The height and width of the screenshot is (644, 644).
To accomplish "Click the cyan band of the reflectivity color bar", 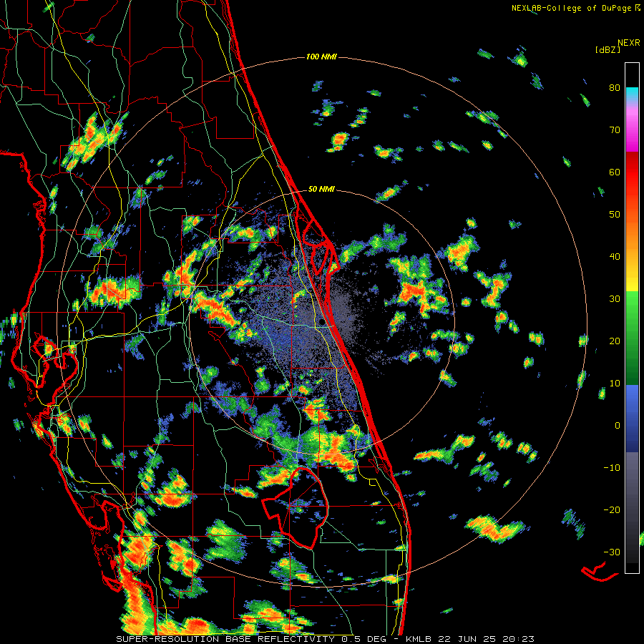I will (x=632, y=94).
